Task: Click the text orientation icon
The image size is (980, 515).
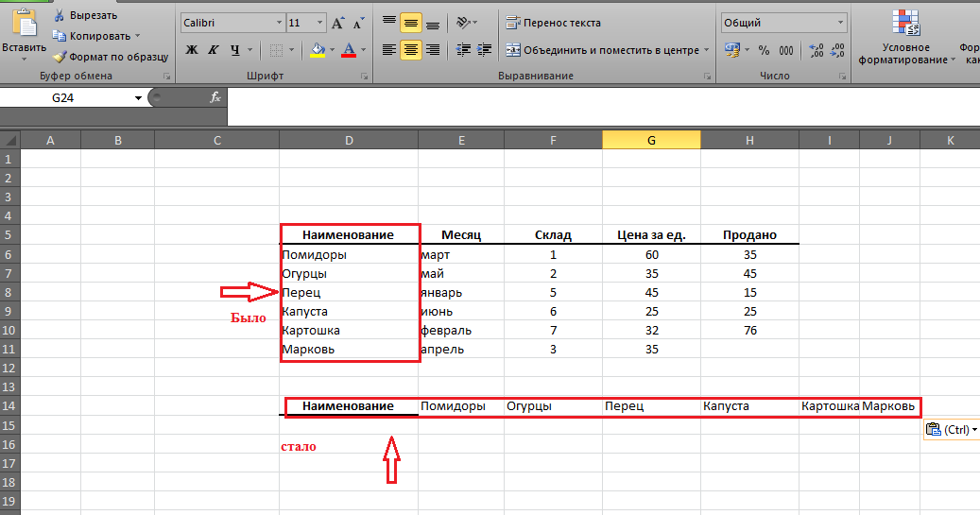Action: tap(464, 23)
